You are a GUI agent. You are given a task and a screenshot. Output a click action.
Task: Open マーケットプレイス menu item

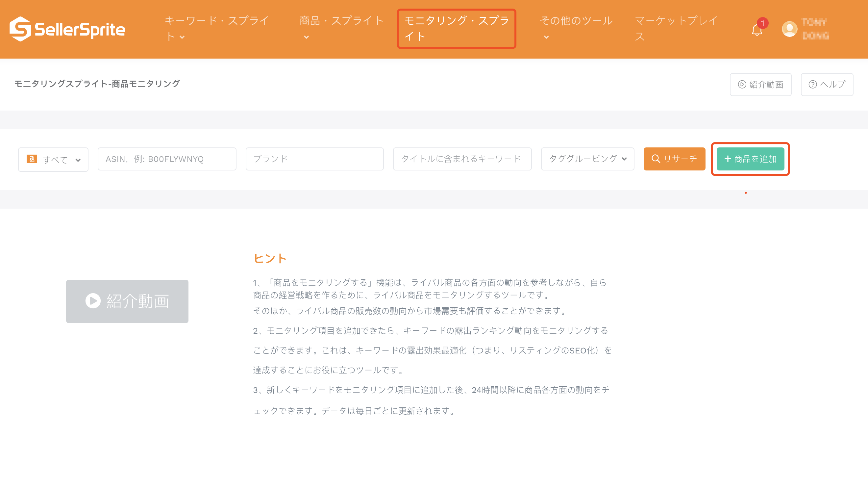tap(676, 29)
